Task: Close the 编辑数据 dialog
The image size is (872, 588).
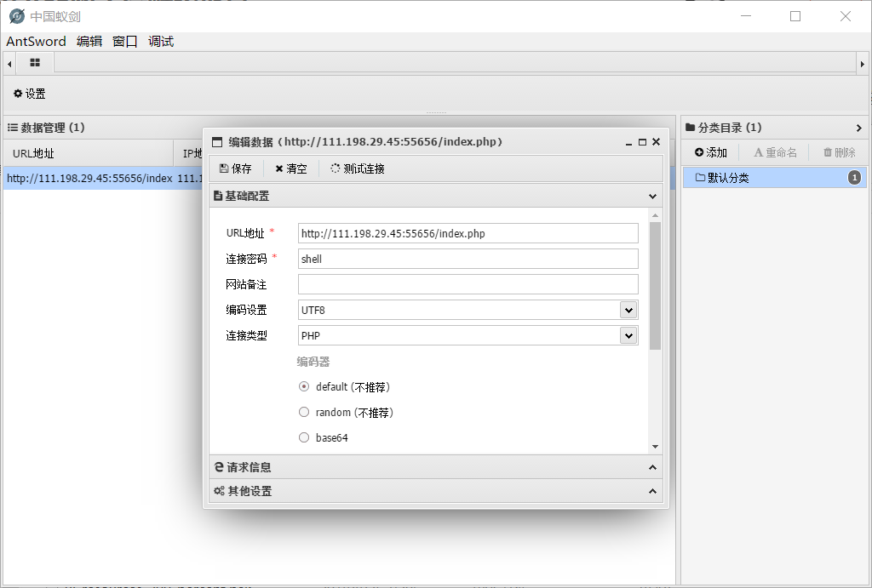Action: [x=657, y=142]
